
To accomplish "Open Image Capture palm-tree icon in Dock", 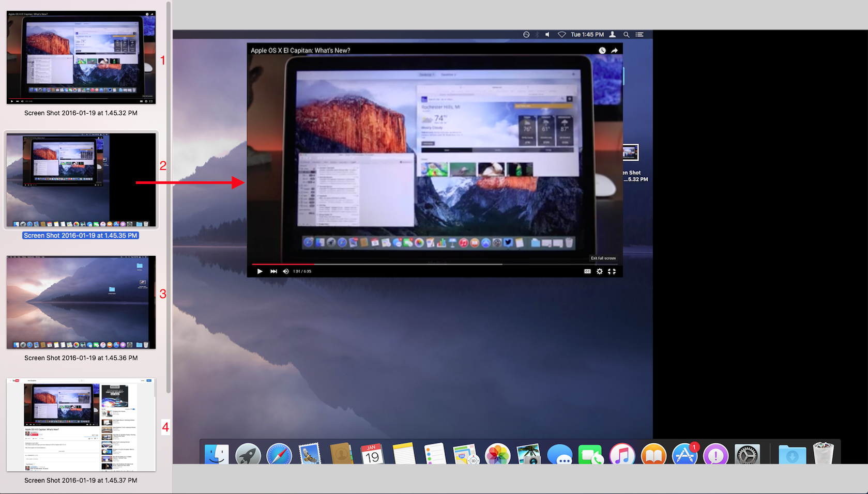I will point(528,454).
